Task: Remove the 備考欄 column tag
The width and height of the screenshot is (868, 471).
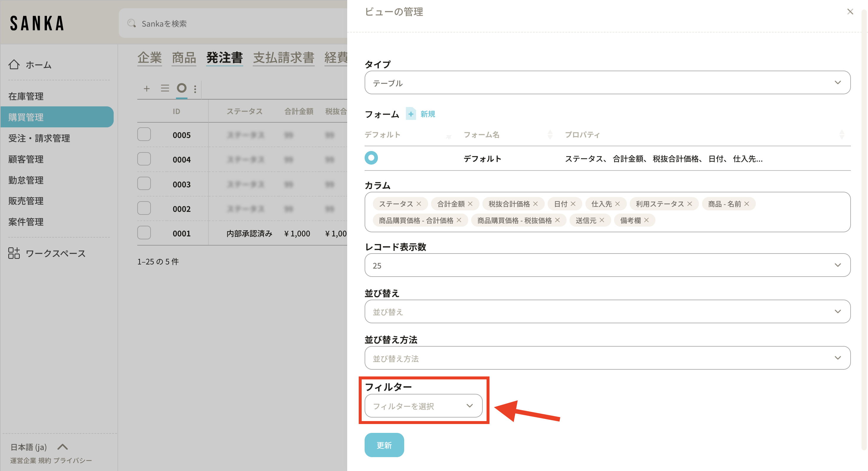Action: pos(646,220)
